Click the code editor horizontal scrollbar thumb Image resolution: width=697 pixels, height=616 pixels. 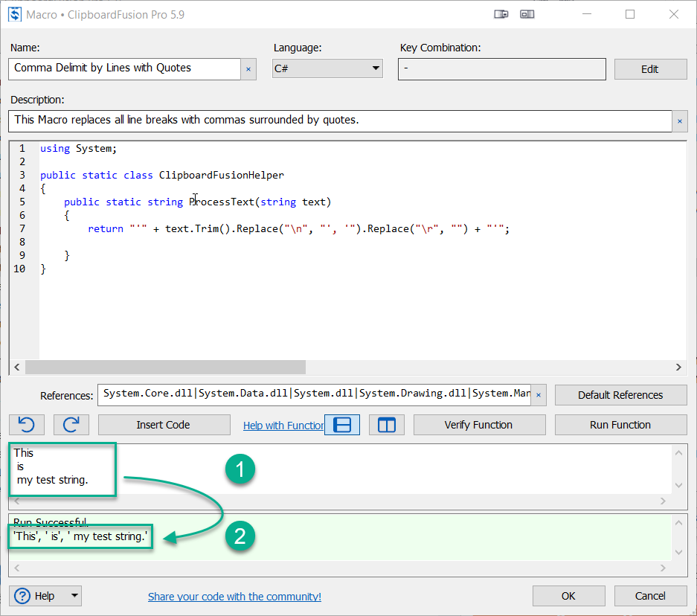tap(165, 367)
